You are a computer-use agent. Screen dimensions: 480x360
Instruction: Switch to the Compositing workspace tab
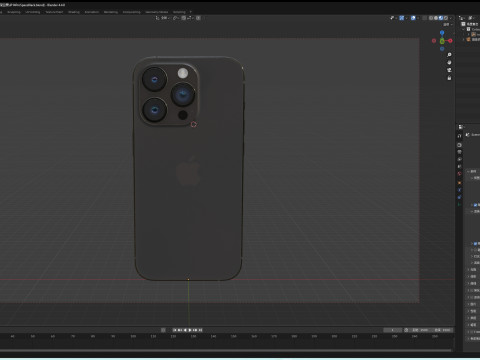pyautogui.click(x=132, y=12)
